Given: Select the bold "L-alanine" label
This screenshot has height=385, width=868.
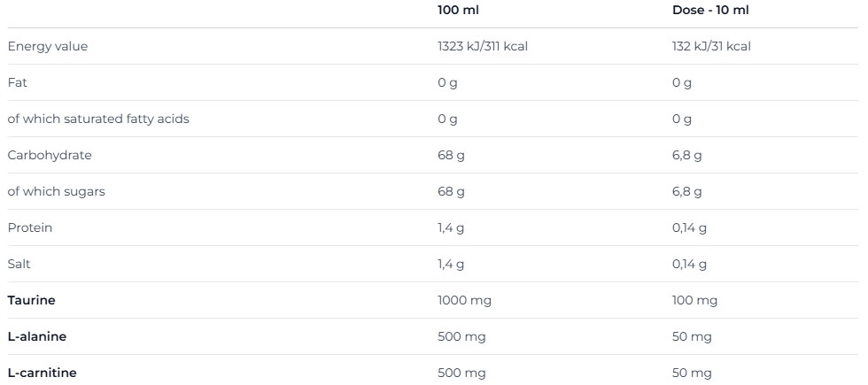Looking at the screenshot, I should coord(37,337).
